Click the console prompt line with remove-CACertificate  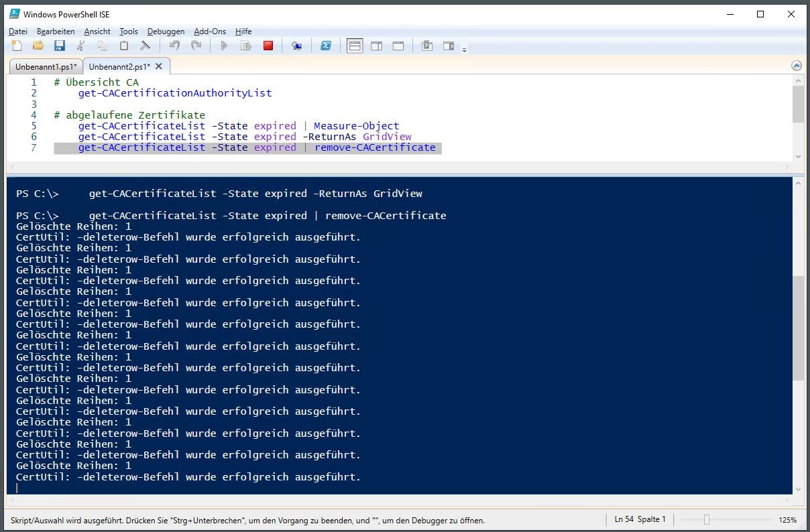(231, 216)
